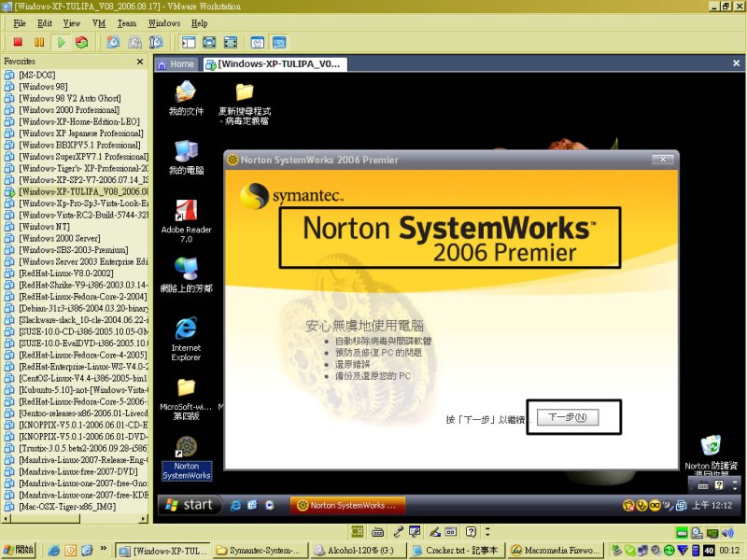The image size is (747, 560).
Task: Expand the input method bar options arrows
Action: pos(487,531)
